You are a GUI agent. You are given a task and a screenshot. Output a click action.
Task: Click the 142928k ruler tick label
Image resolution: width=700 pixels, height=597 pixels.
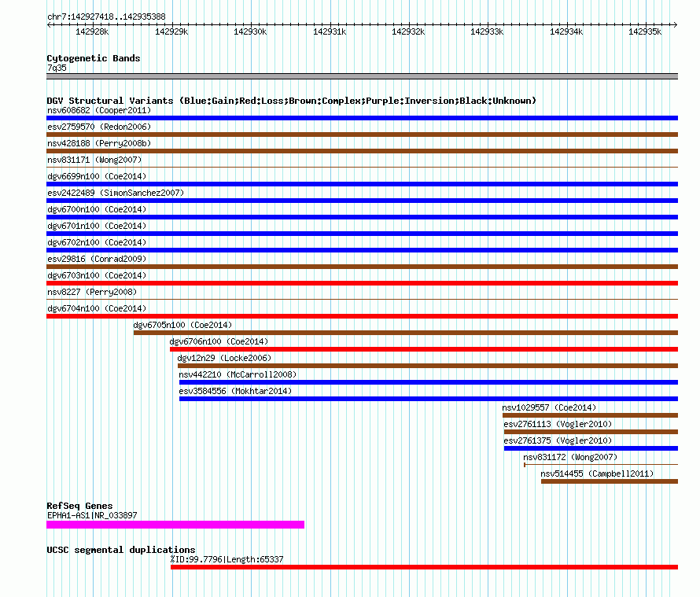coord(92,31)
